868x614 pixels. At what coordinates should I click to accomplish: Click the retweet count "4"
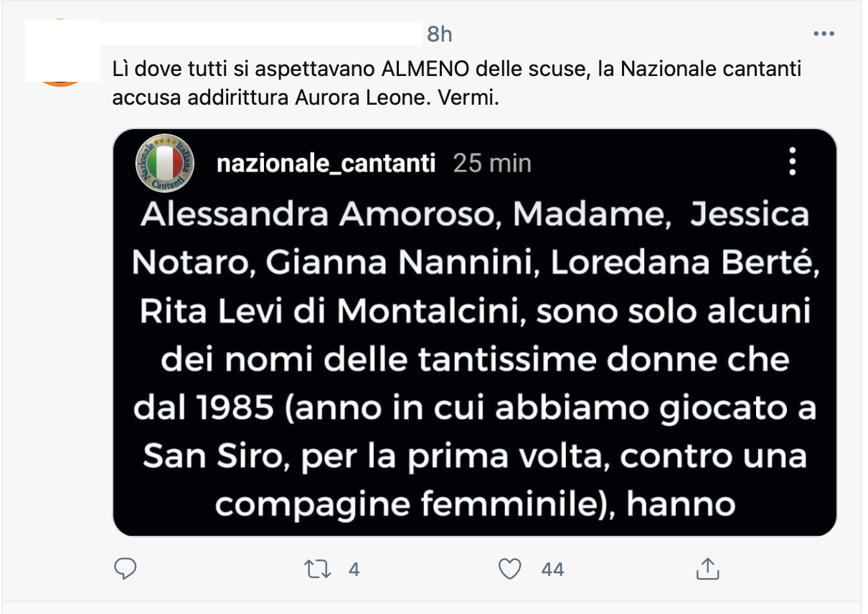pyautogui.click(x=353, y=570)
